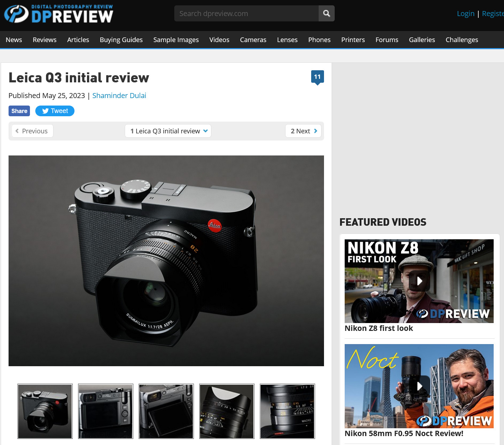504x445 pixels.
Task: Click the left chevron on Previous button
Action: click(x=17, y=131)
